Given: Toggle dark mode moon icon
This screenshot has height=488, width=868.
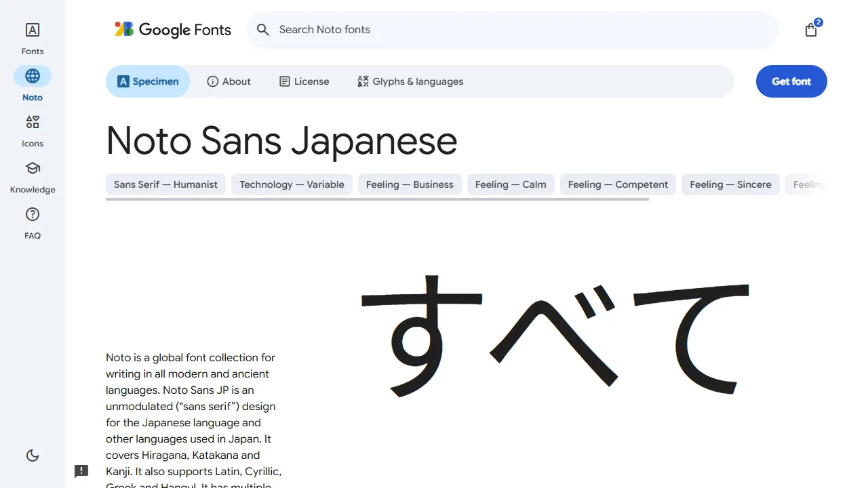Looking at the screenshot, I should coord(33,455).
